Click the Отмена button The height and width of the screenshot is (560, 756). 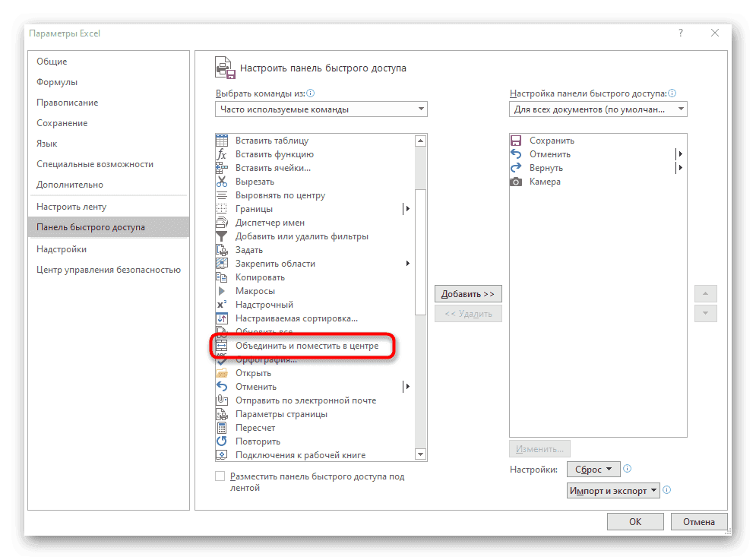pyautogui.click(x=698, y=521)
